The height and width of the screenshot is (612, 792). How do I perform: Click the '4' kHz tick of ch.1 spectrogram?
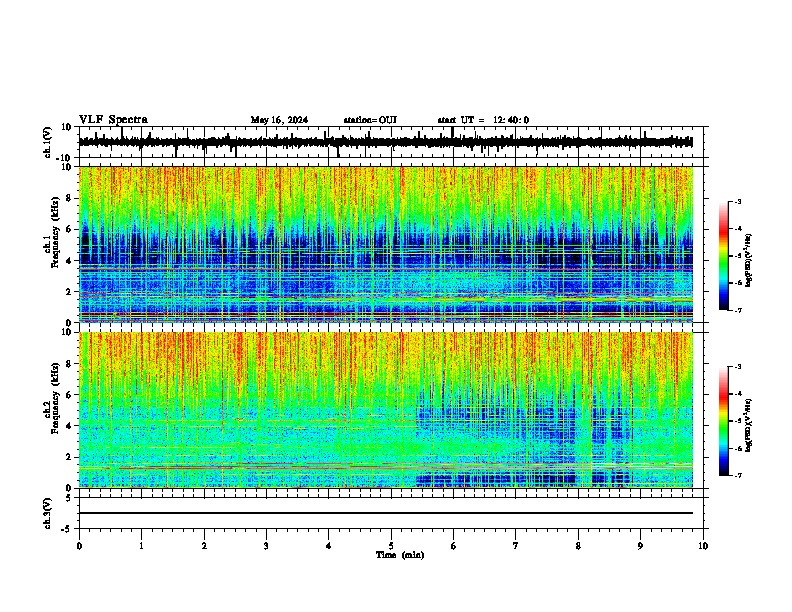coord(69,261)
